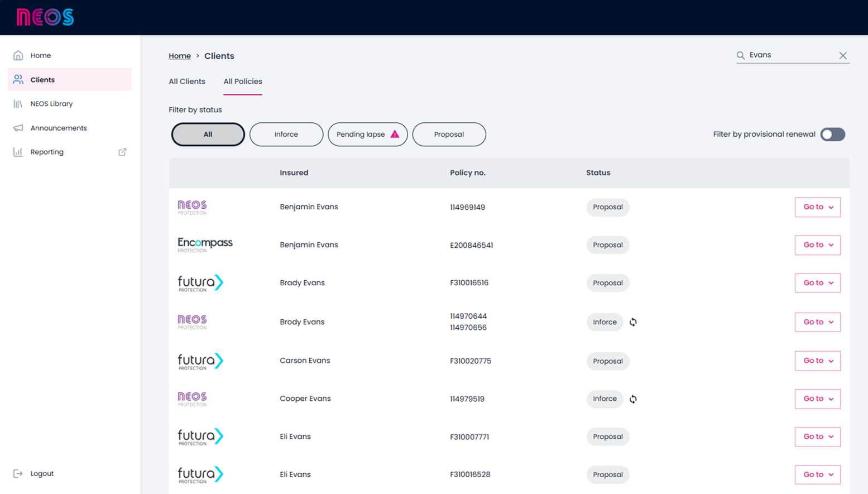Click the Home house icon in sidebar

tap(18, 55)
